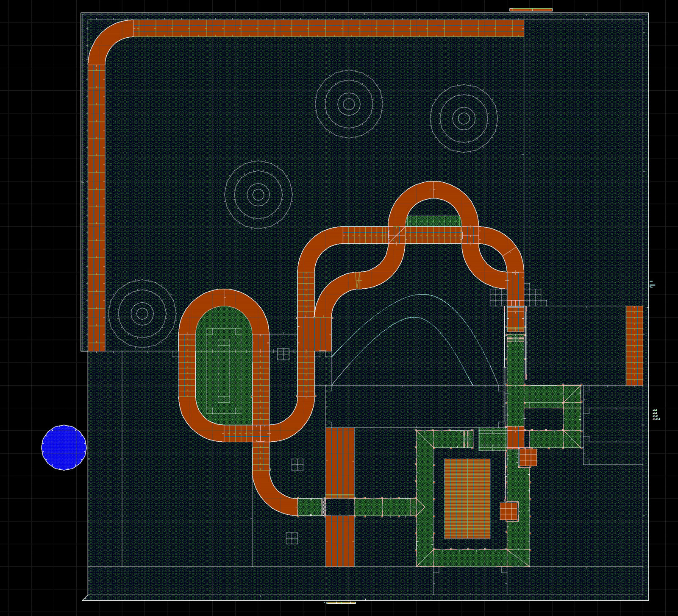Click the center of the lower-left concentric circles
The image size is (678, 616).
(x=142, y=314)
